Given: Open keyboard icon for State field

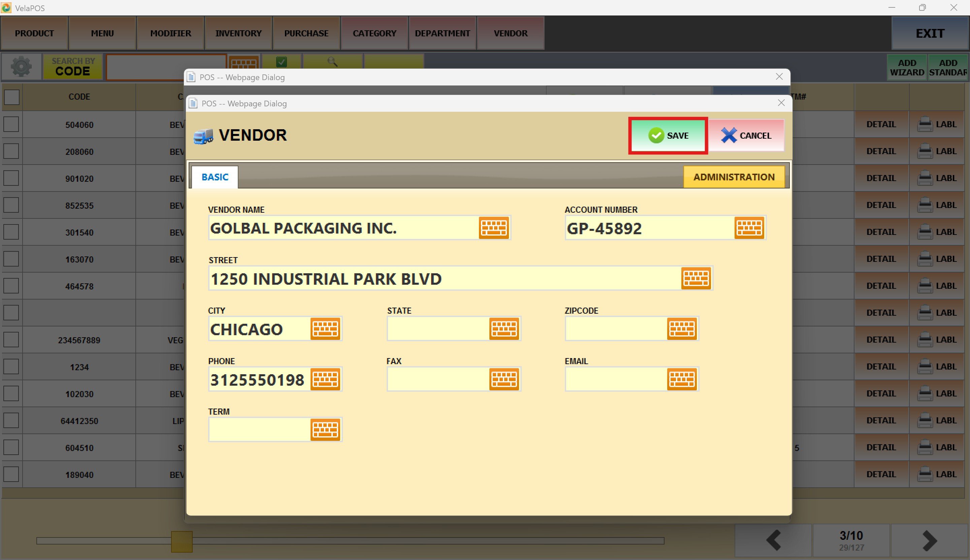Looking at the screenshot, I should click(504, 329).
